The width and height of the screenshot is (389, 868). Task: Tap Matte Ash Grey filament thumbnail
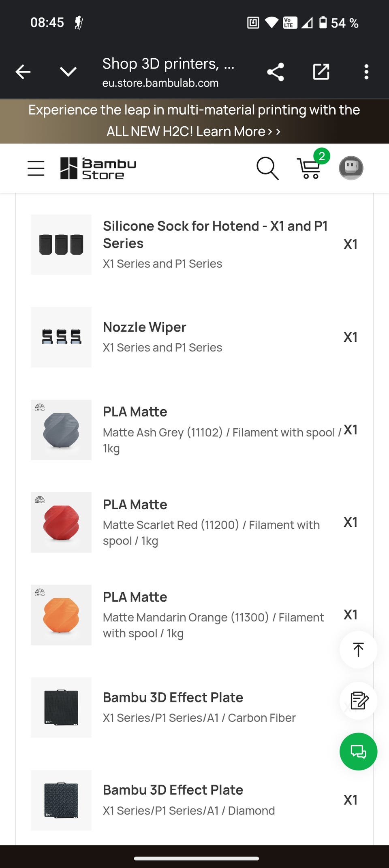[61, 430]
